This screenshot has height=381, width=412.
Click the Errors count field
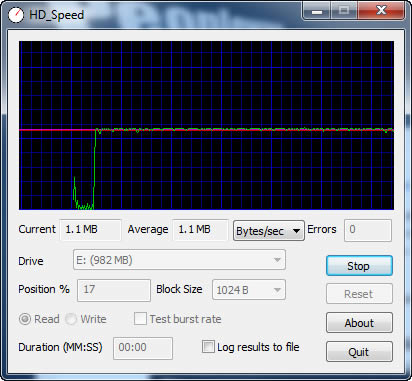click(368, 230)
